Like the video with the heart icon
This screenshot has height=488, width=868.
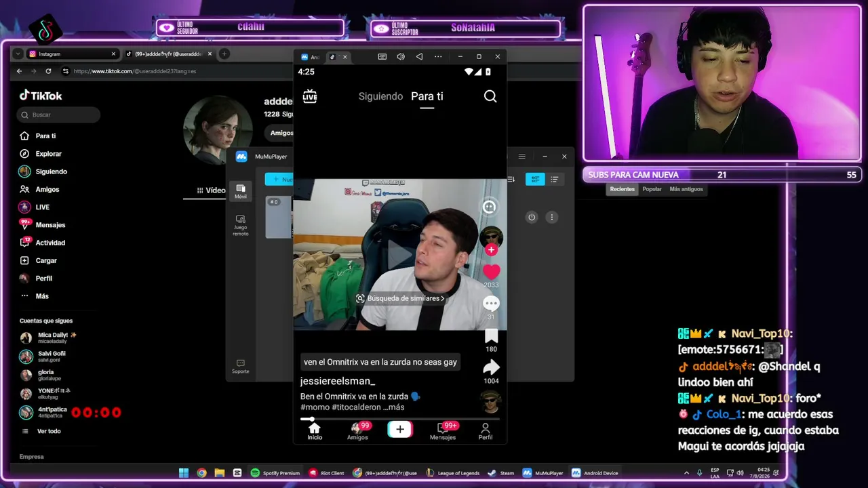pos(491,272)
